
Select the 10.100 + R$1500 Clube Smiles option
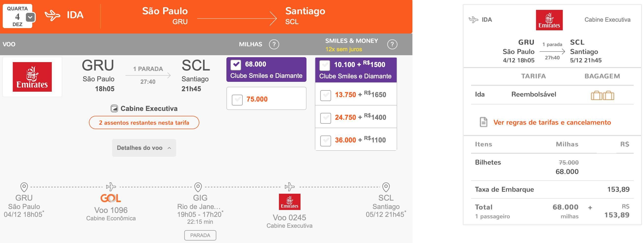[324, 65]
